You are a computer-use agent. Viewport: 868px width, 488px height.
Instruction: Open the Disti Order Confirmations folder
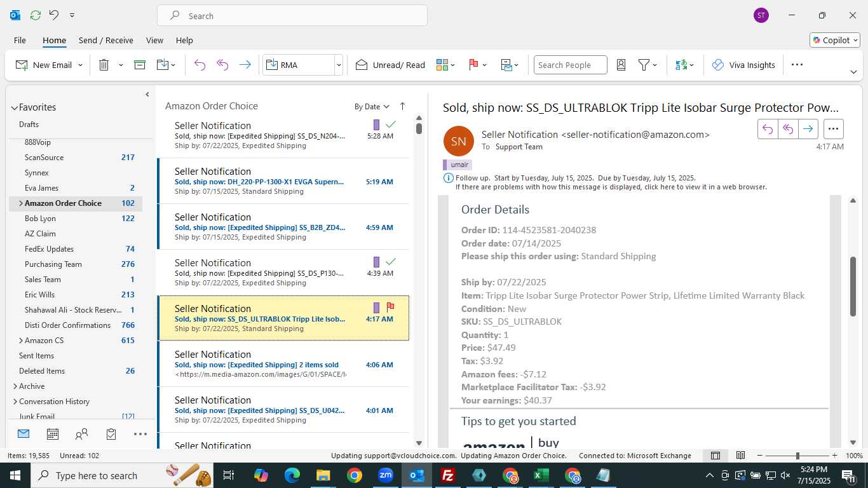click(76, 325)
